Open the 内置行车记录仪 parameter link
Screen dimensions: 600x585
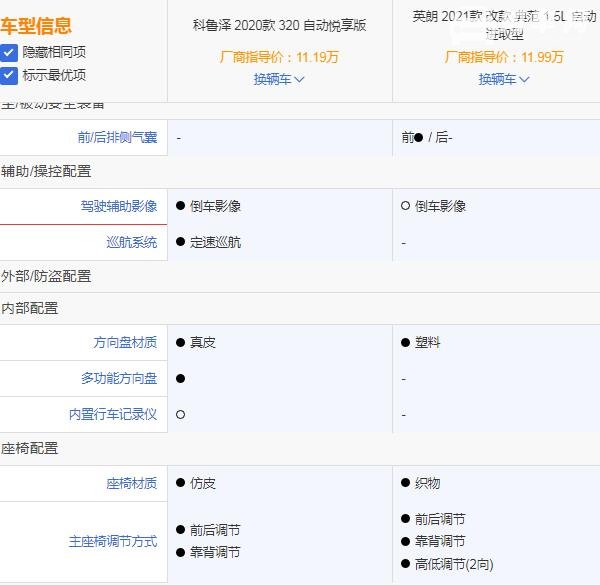[113, 414]
